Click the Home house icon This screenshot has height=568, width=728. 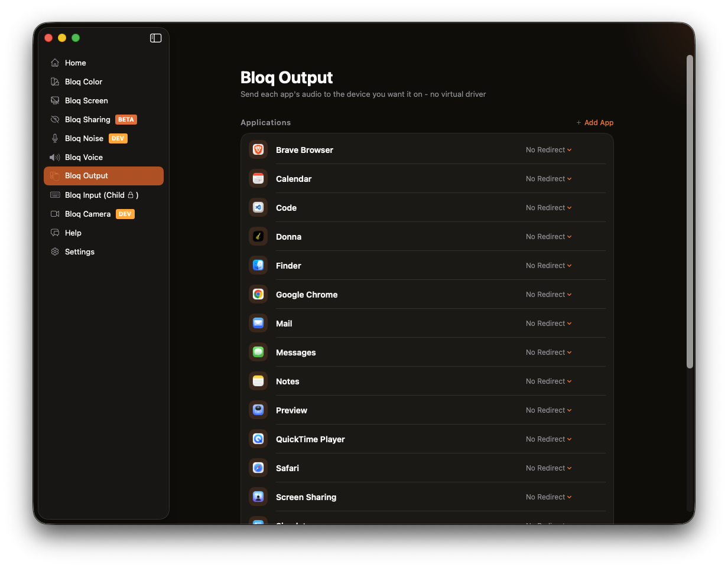(55, 63)
